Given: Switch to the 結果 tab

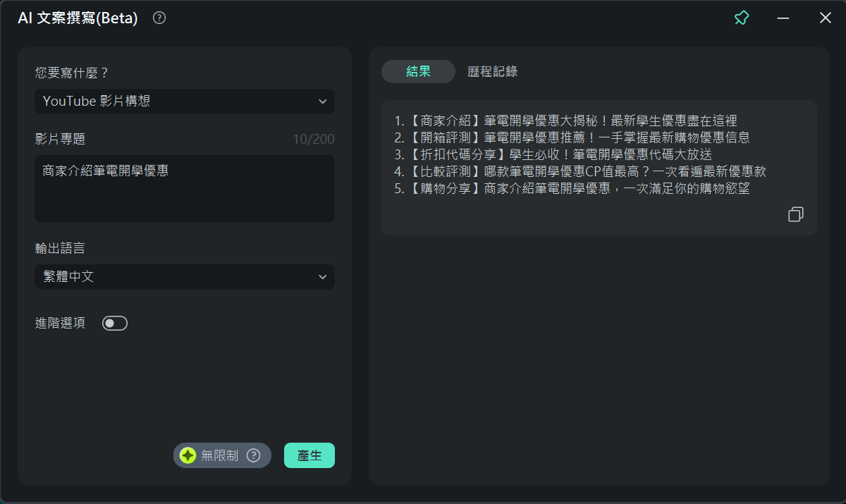Looking at the screenshot, I should (x=418, y=71).
